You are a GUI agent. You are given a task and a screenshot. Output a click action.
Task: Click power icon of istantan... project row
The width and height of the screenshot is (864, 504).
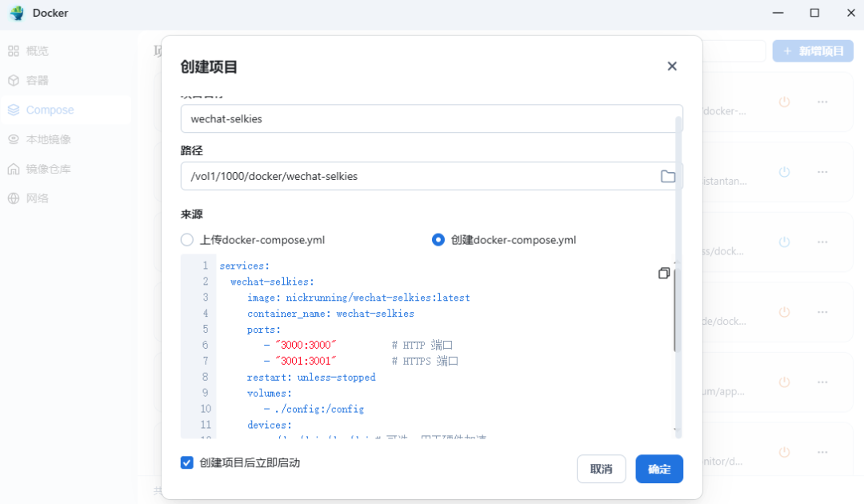pos(784,172)
